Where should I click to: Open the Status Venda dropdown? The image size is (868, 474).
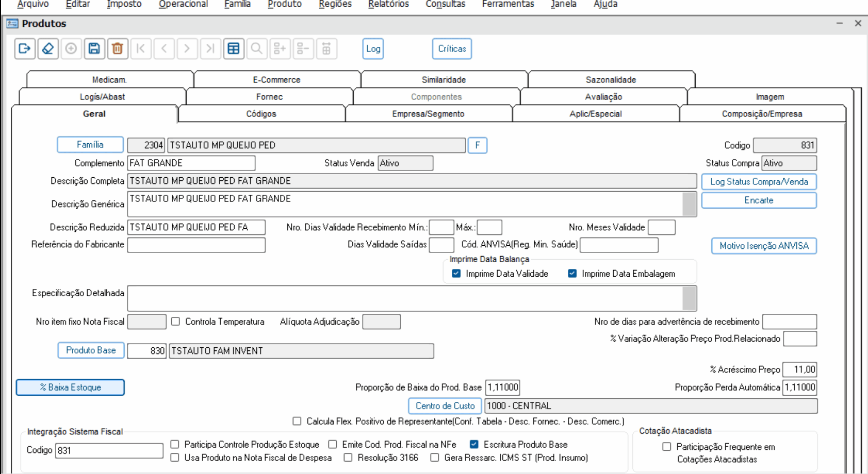pos(405,163)
